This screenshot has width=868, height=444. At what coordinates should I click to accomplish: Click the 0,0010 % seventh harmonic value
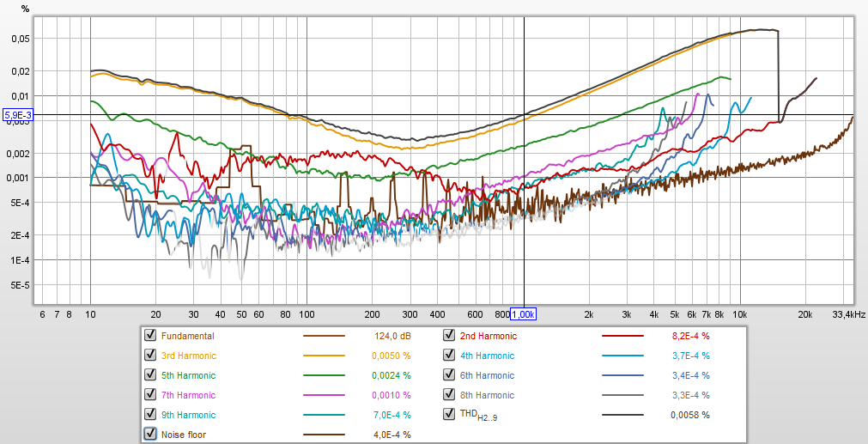392,395
